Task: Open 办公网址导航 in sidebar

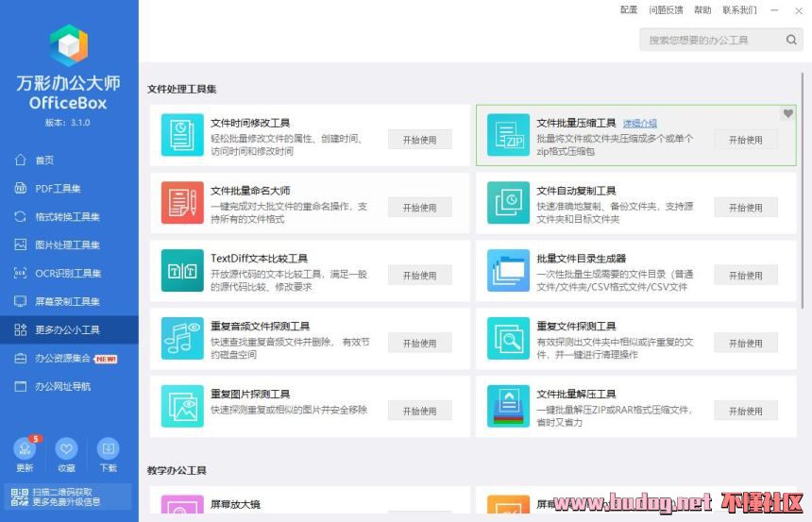Action: (69, 386)
